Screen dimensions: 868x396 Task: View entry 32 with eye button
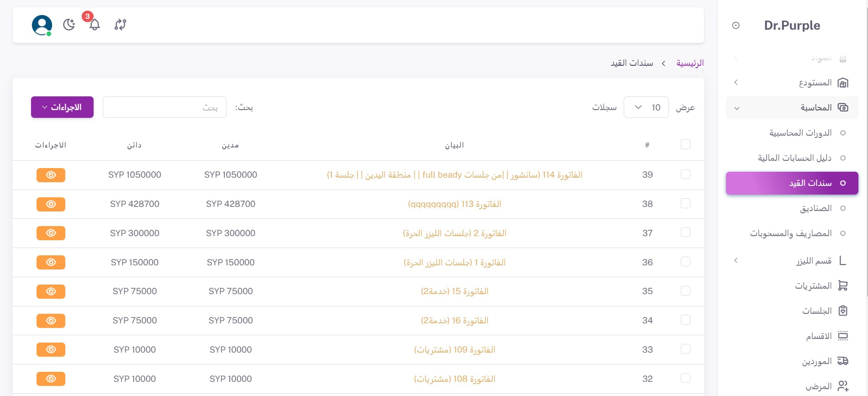(51, 379)
